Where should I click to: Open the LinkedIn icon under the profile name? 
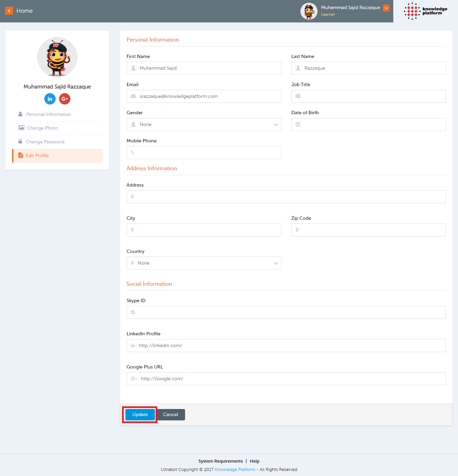tap(50, 99)
